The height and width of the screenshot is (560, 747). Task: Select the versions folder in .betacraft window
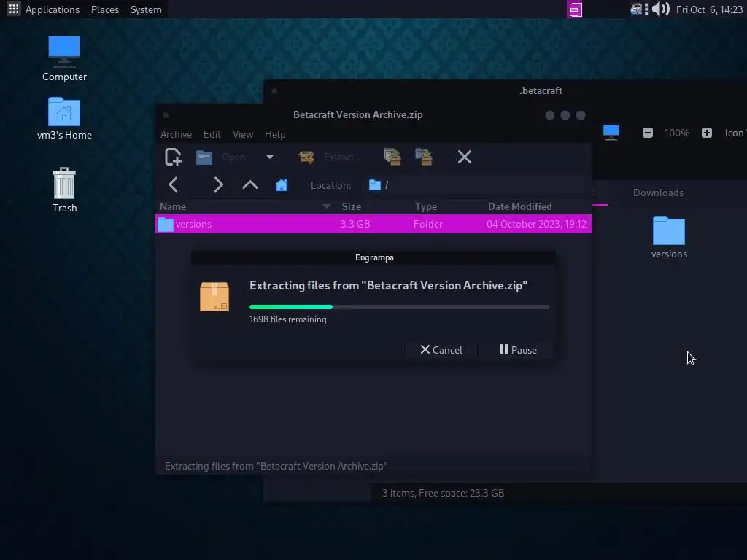pyautogui.click(x=669, y=237)
